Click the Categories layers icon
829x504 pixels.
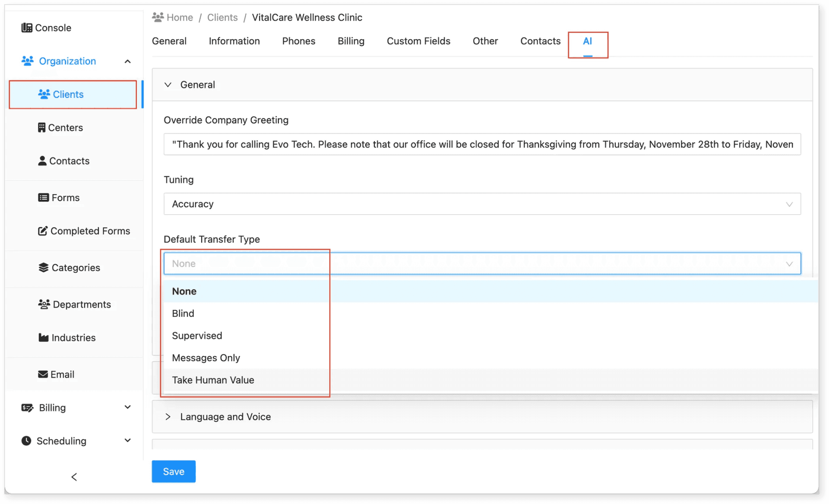pyautogui.click(x=43, y=267)
